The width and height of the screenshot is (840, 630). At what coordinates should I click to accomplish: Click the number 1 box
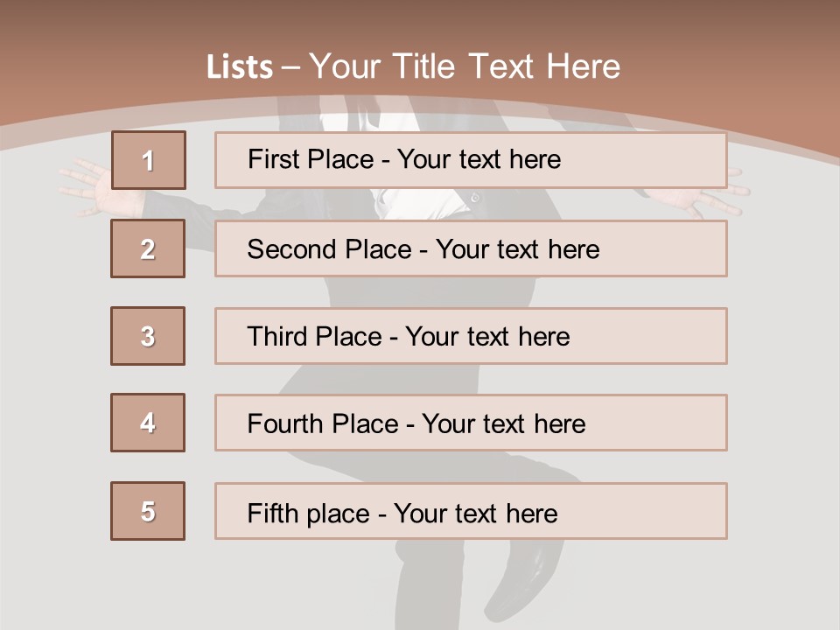pyautogui.click(x=148, y=160)
